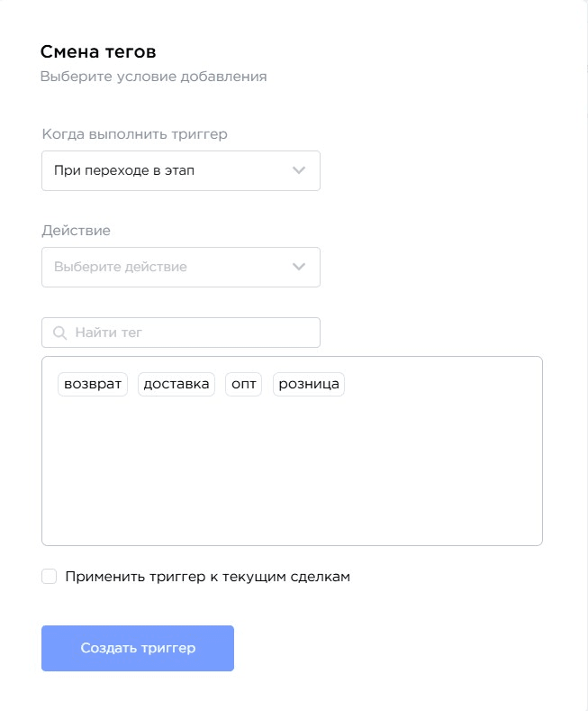Click the 'Найти тег' placeholder text
The image size is (588, 711).
tap(109, 333)
